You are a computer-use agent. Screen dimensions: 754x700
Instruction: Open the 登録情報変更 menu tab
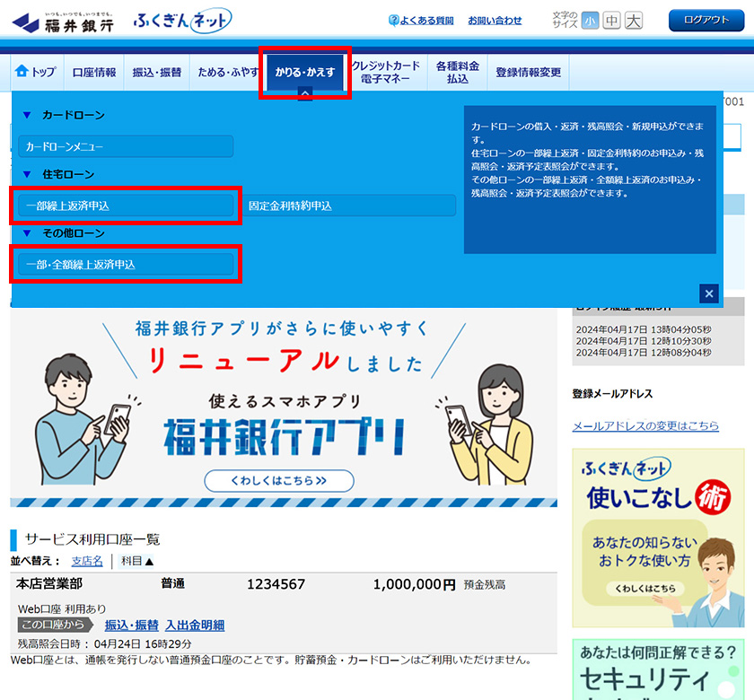coord(529,72)
